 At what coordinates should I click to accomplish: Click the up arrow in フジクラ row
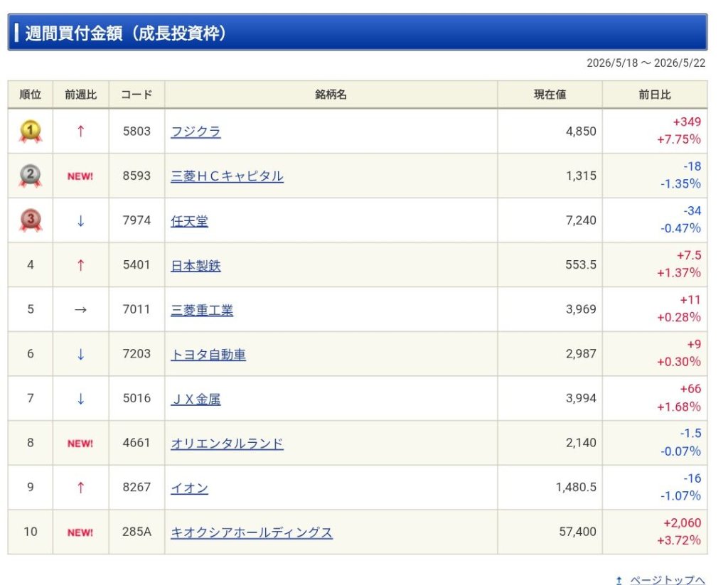(81, 132)
